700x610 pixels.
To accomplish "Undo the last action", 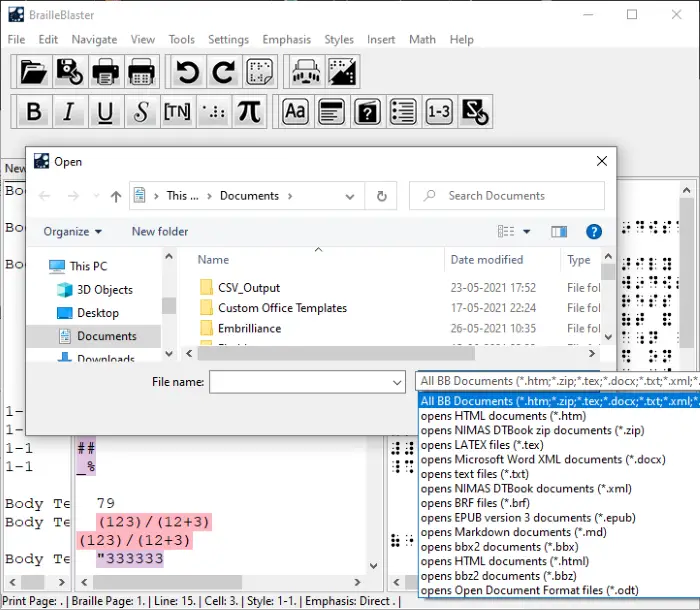I will tap(187, 72).
